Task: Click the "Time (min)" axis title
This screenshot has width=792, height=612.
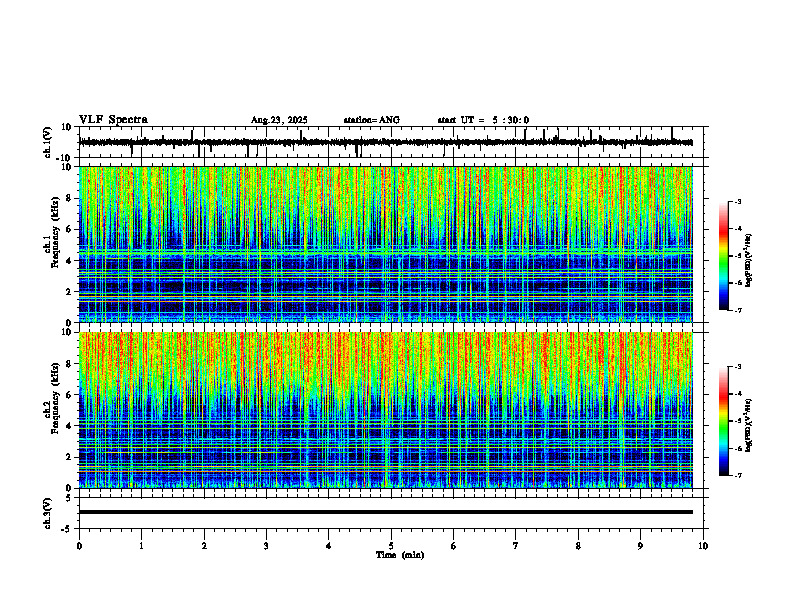Action: 400,555
